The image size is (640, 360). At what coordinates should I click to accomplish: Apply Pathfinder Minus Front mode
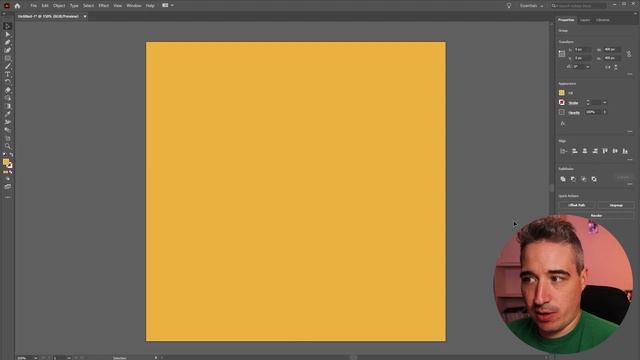click(573, 179)
